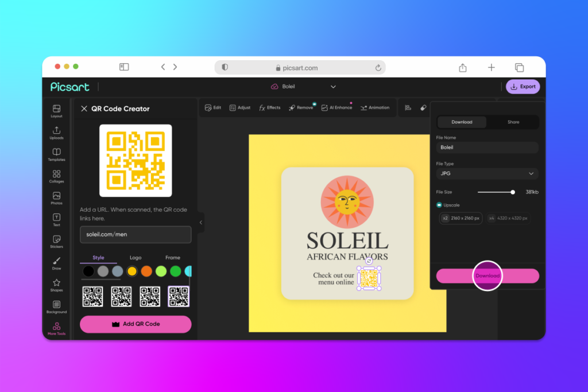Open the Effects tool in the toolbar
Image resolution: width=588 pixels, height=392 pixels.
269,107
